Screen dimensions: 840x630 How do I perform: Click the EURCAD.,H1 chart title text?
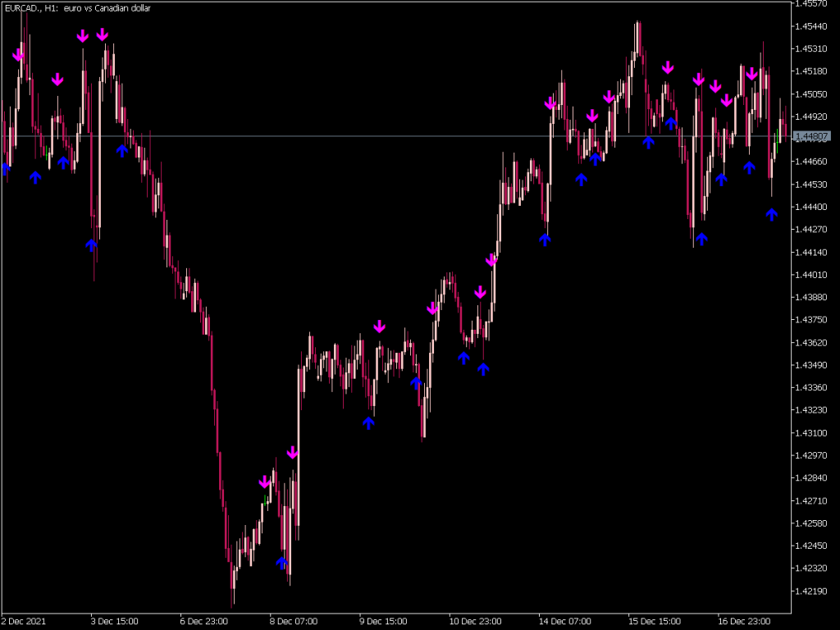point(66,7)
